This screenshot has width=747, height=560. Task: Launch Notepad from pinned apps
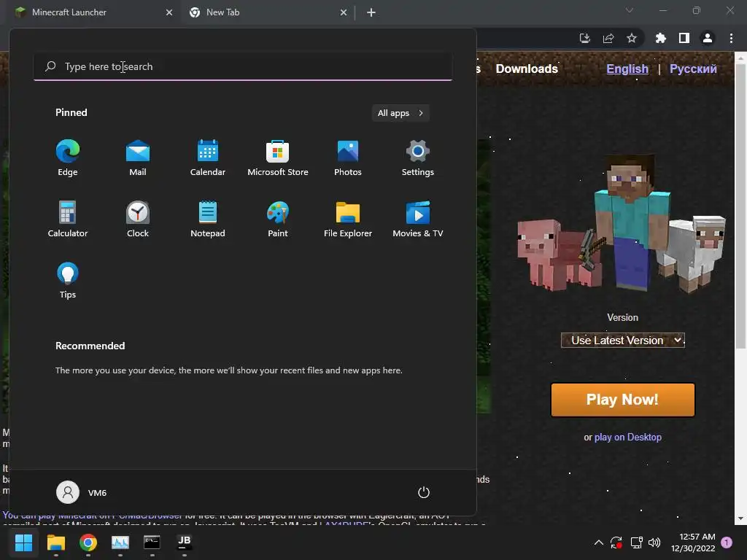point(208,219)
